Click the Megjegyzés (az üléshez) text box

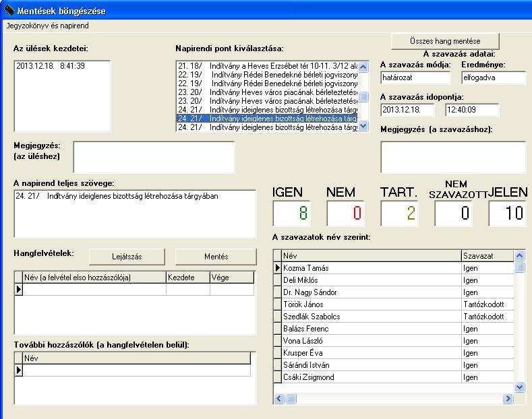tap(154, 157)
